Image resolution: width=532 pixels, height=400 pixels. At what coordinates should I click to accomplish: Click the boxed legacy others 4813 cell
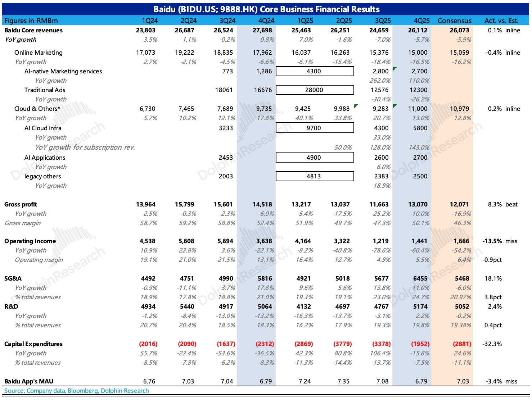point(315,176)
